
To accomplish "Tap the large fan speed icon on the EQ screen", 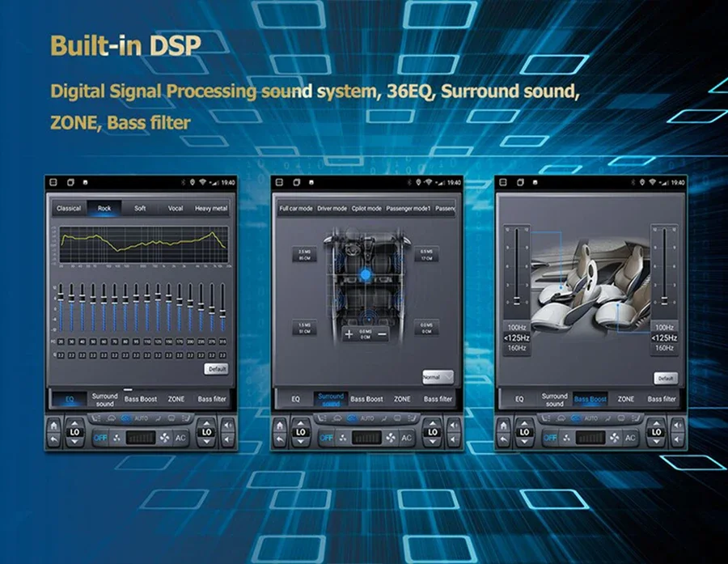I will 164,438.
